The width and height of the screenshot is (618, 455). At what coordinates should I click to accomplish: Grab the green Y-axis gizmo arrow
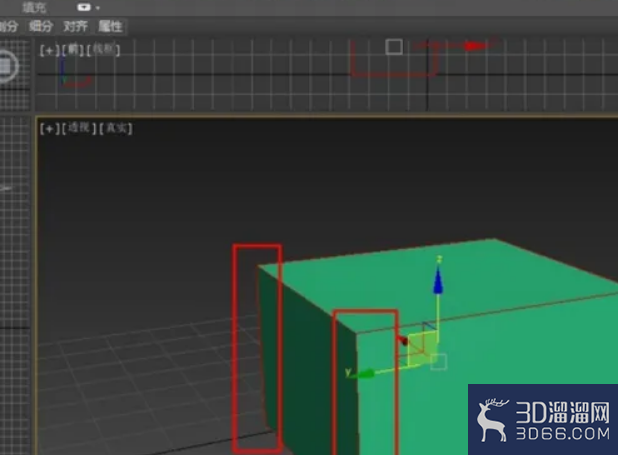point(365,373)
